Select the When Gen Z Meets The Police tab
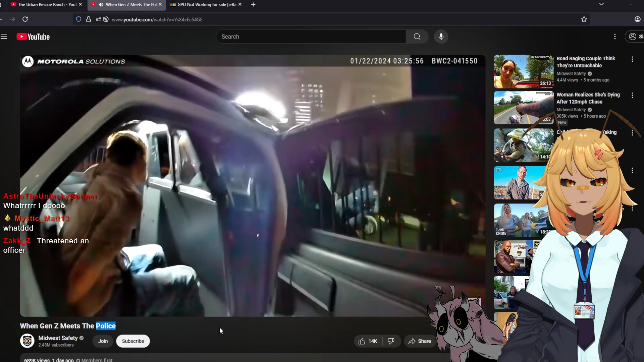Screen dimensions: 644x362 [127, 4]
